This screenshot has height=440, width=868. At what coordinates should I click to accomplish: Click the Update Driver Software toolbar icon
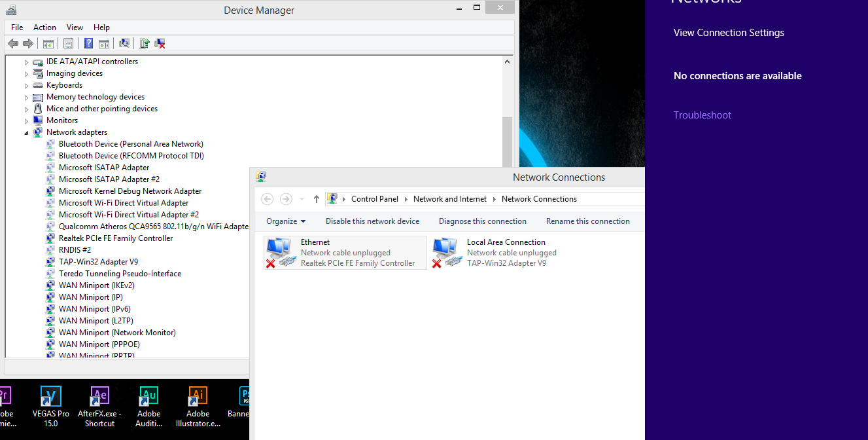click(x=145, y=44)
